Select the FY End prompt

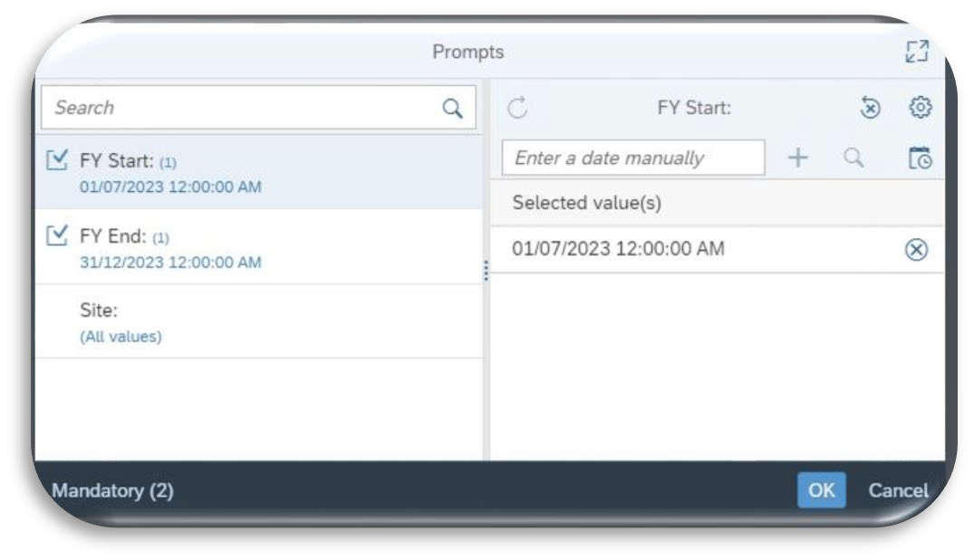tap(259, 246)
